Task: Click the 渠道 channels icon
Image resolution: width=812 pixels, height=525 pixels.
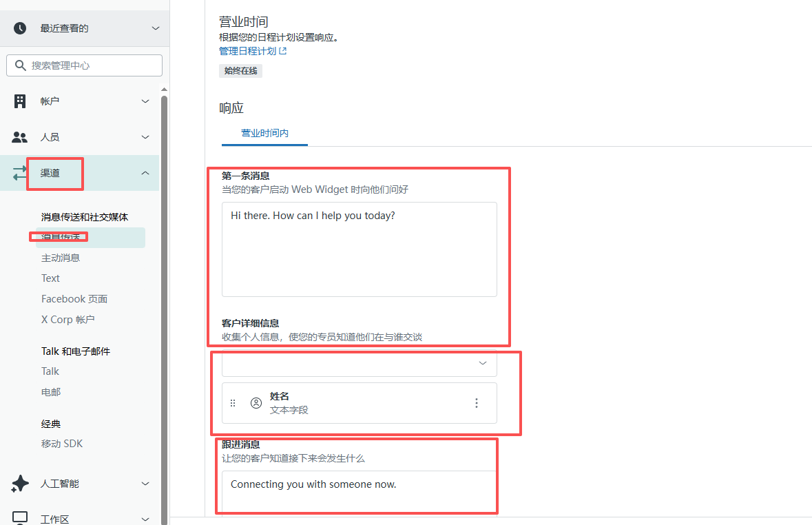Action: click(19, 173)
